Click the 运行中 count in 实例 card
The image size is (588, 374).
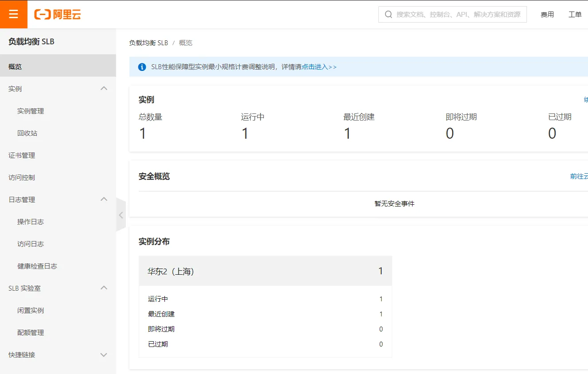pos(245,133)
